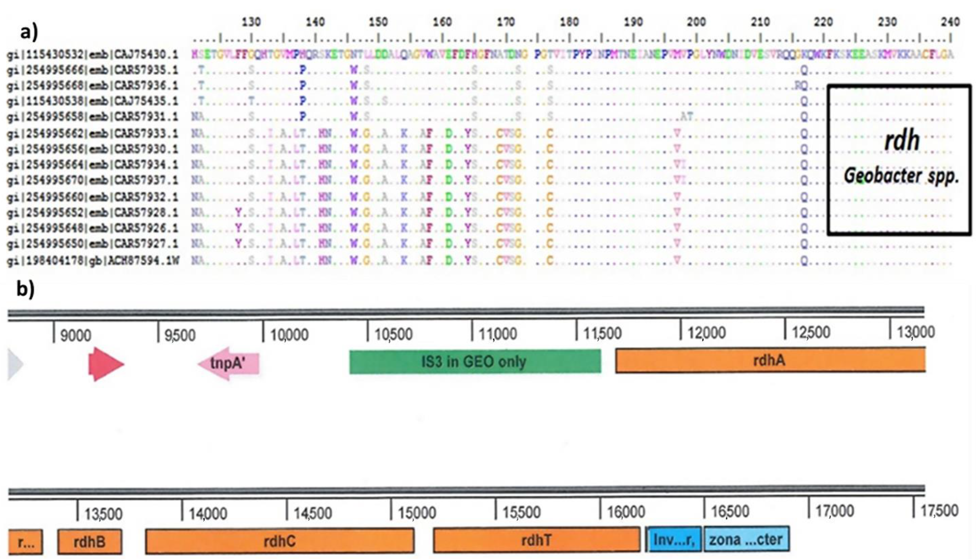Select the orange rdhA gene block
Screen dimensions: 980x559
coord(770,360)
